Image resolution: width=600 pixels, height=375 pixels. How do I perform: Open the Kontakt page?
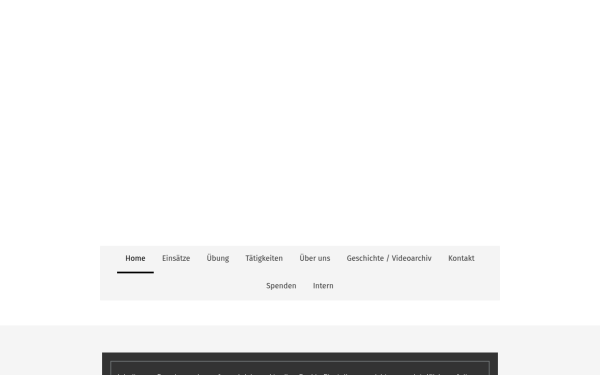461,259
